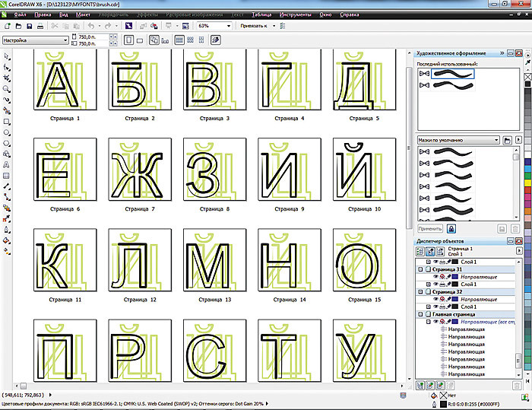Open the zoom level 63% dropdown
Screen dimensions: 532x410
pos(229,26)
